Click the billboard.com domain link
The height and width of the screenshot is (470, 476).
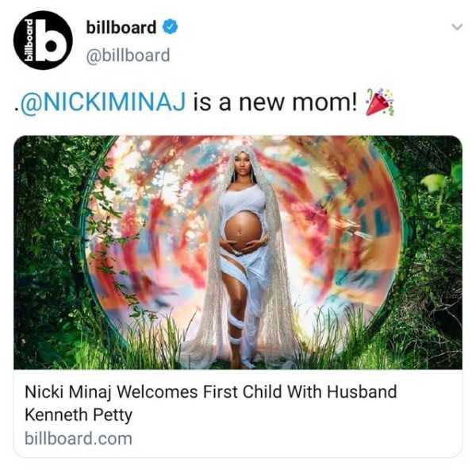point(79,438)
